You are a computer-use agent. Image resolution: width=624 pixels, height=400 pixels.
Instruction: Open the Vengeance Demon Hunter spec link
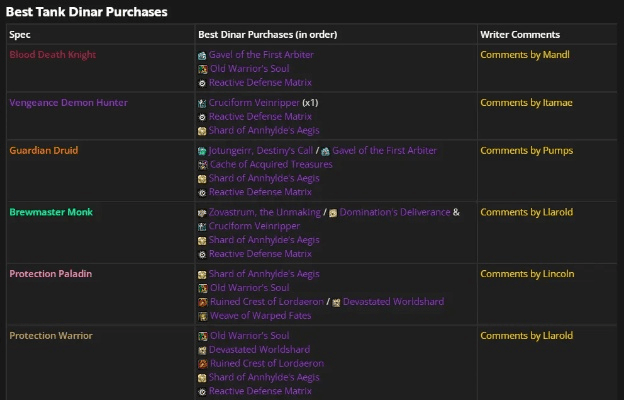(68, 102)
